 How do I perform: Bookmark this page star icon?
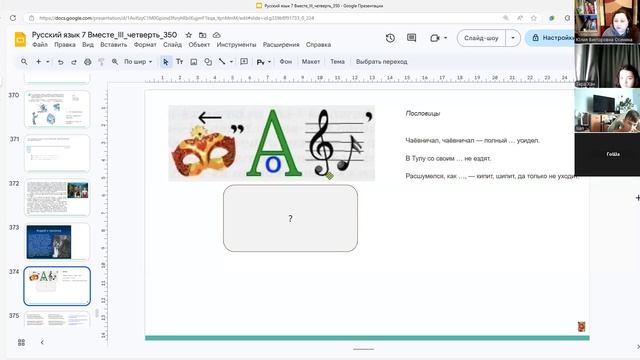(x=533, y=18)
